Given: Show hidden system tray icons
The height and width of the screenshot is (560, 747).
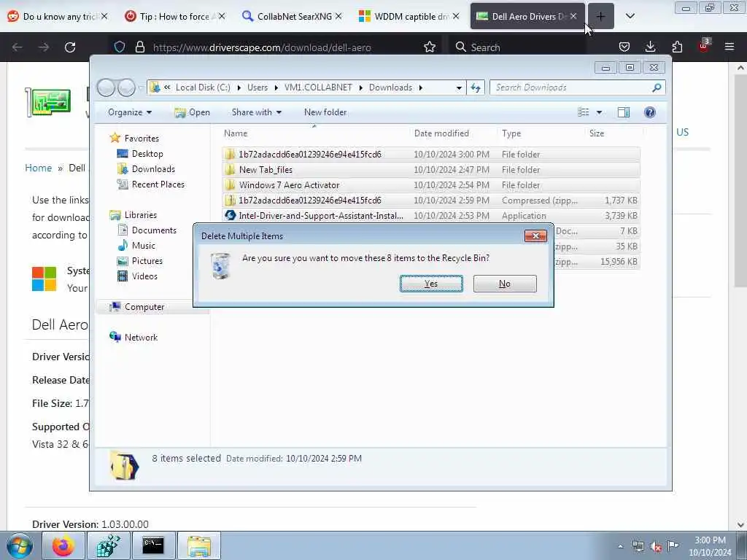Looking at the screenshot, I should (x=620, y=547).
